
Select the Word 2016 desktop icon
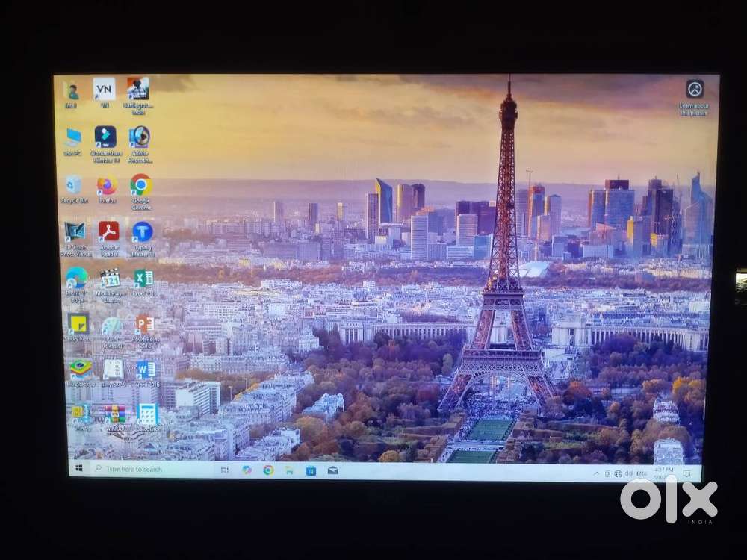[146, 370]
